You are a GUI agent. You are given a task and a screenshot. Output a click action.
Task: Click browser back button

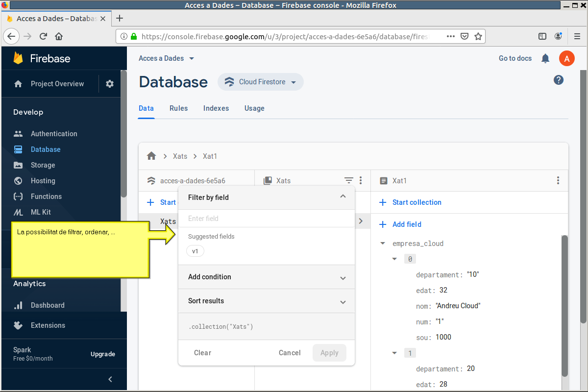coord(12,36)
